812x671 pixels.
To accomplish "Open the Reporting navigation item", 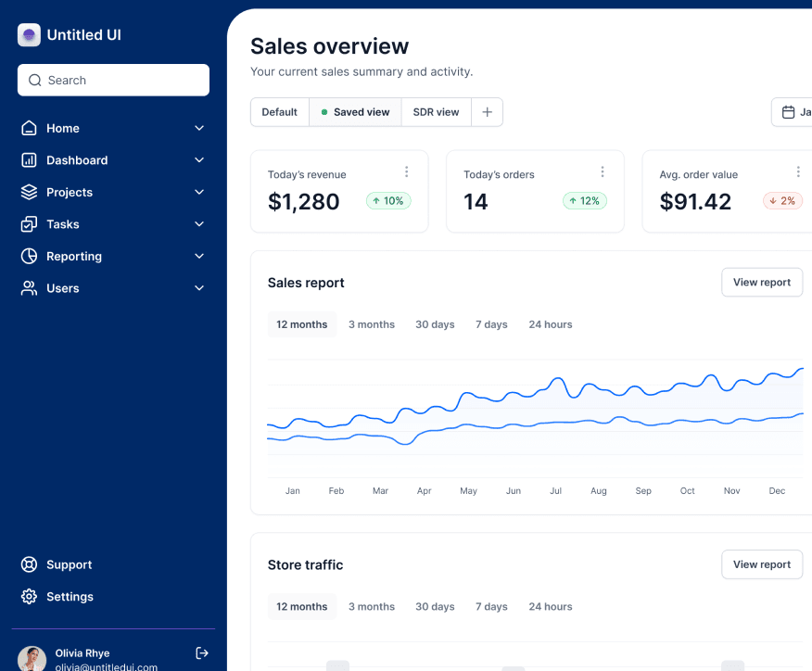I will pyautogui.click(x=113, y=257).
